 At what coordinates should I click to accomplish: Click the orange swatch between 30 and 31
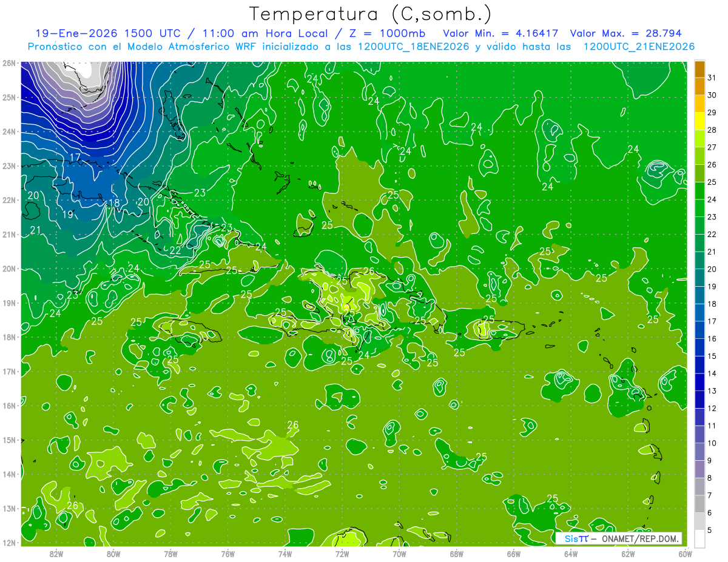[699, 86]
